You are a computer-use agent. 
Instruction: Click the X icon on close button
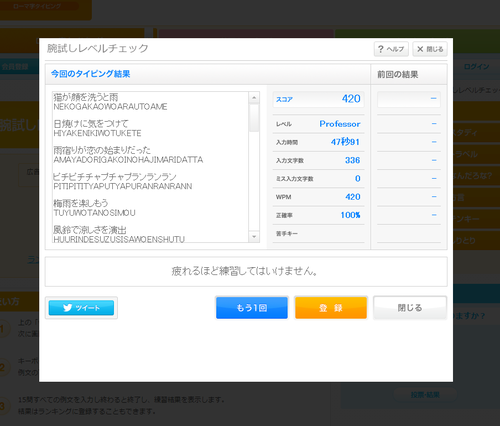coord(420,49)
